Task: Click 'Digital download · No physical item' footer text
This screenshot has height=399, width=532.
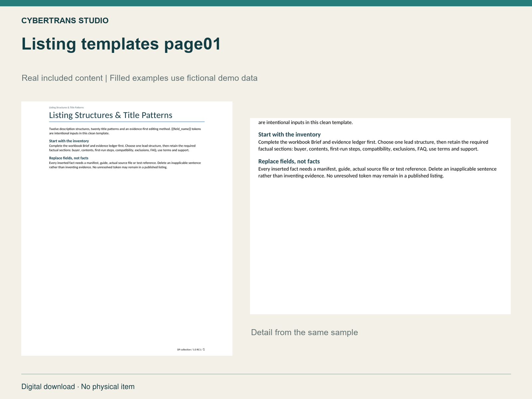Action: 78,387
